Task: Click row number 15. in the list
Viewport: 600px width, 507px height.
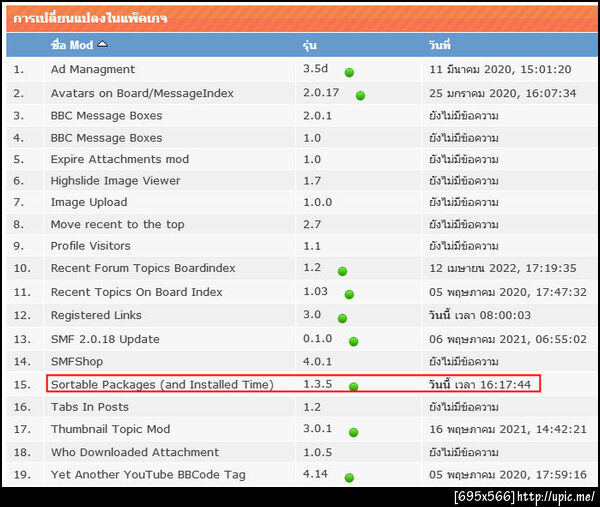Action: (x=22, y=385)
